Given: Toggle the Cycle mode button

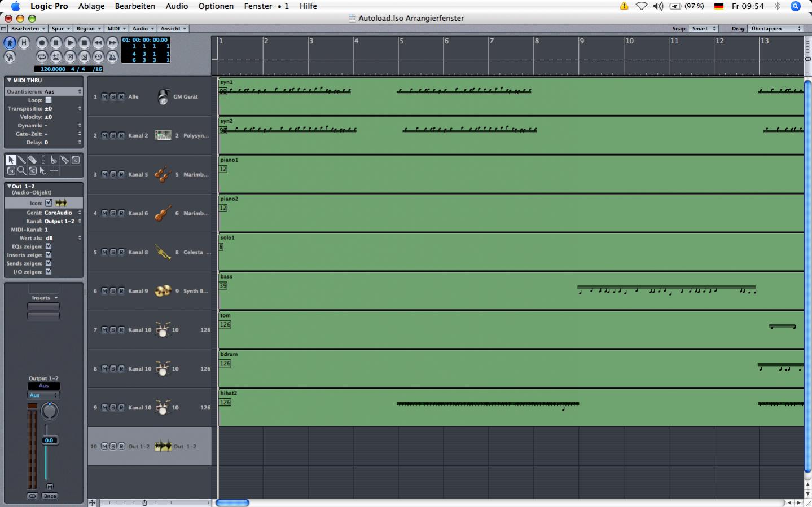Looking at the screenshot, I should coord(42,56).
